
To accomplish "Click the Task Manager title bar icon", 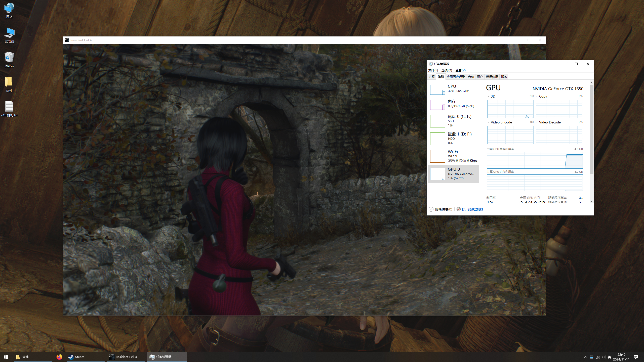I will [431, 64].
